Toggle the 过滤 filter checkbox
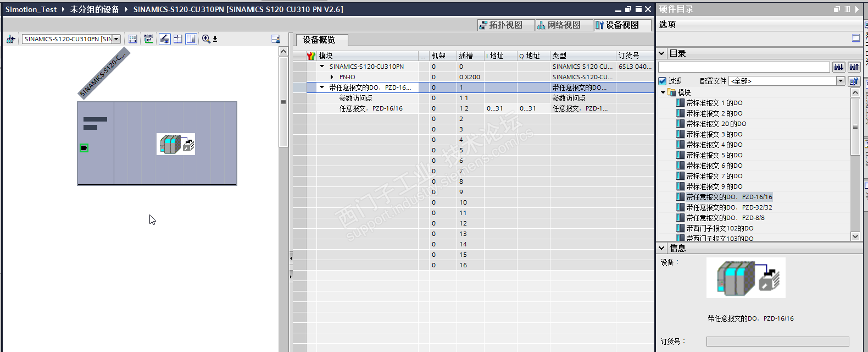Image resolution: width=868 pixels, height=352 pixels. pyautogui.click(x=663, y=81)
